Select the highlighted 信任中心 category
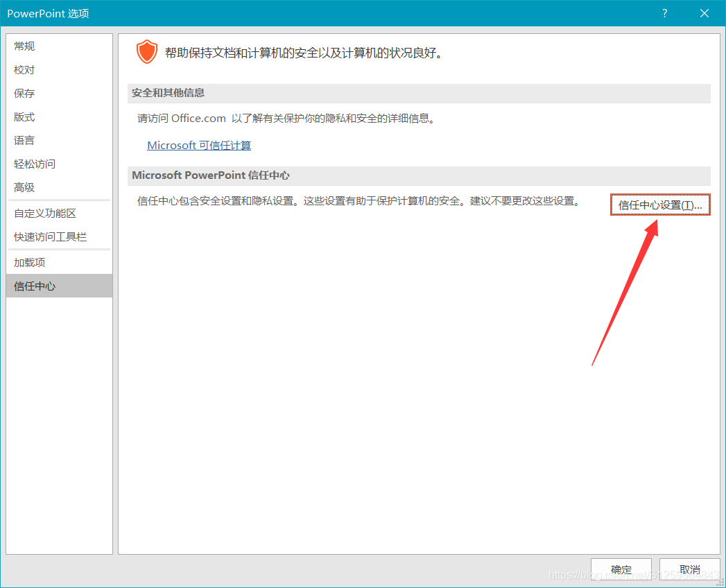This screenshot has height=588, width=726. [59, 286]
